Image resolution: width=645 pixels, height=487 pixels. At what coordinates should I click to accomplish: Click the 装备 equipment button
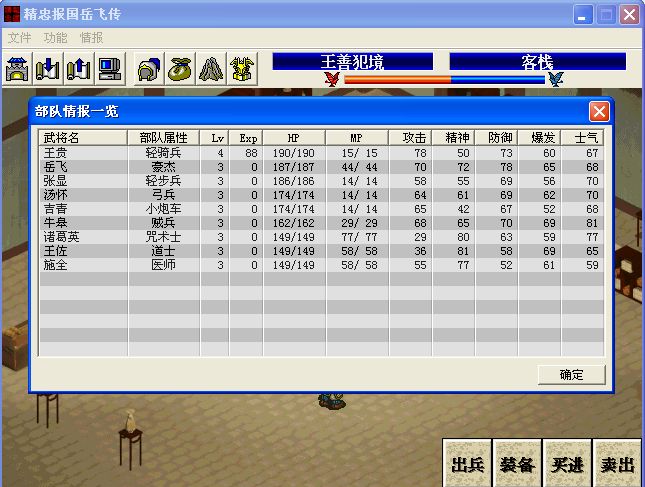(x=518, y=464)
